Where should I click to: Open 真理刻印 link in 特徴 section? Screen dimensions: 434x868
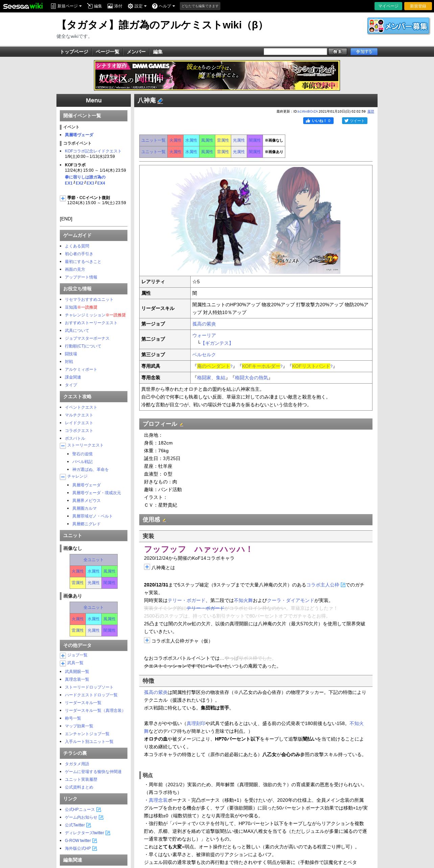[x=196, y=723]
